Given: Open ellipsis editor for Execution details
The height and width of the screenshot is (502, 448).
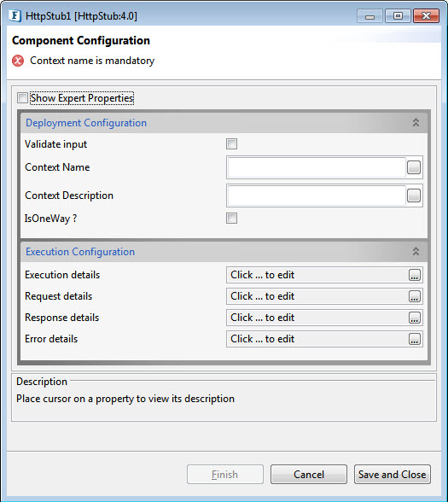Looking at the screenshot, I should tap(415, 275).
